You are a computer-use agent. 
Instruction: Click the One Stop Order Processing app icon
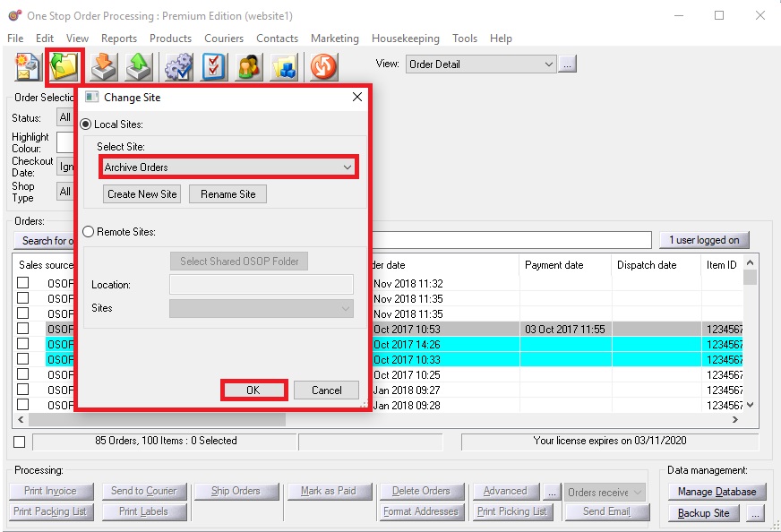(15, 15)
